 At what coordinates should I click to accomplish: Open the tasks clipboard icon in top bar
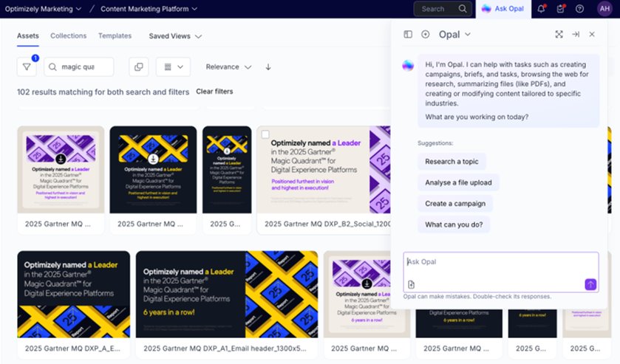pyautogui.click(x=561, y=9)
